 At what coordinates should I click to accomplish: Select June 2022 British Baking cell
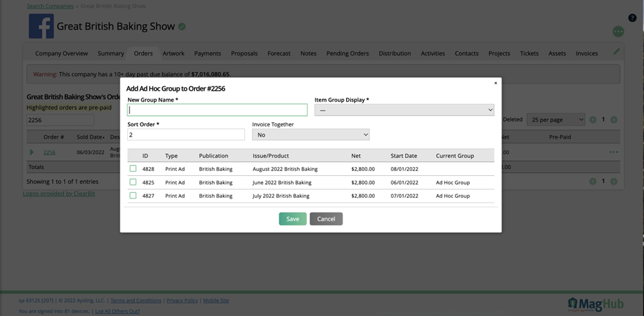pyautogui.click(x=282, y=182)
